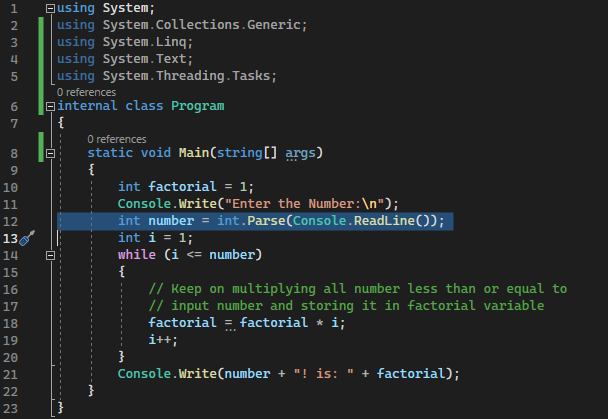Click 'i <= number' loop condition
Viewport: 608px width, 419px height.
(x=213, y=255)
